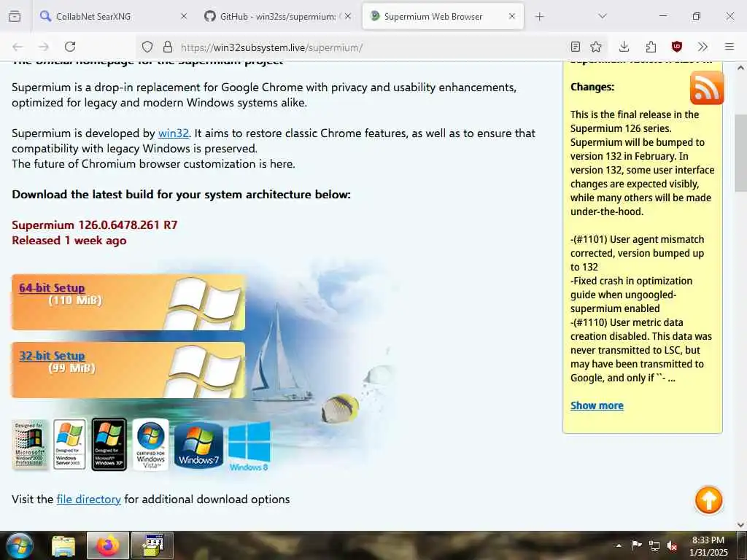
Task: Open uBlock Origin extension icon
Action: click(676, 47)
